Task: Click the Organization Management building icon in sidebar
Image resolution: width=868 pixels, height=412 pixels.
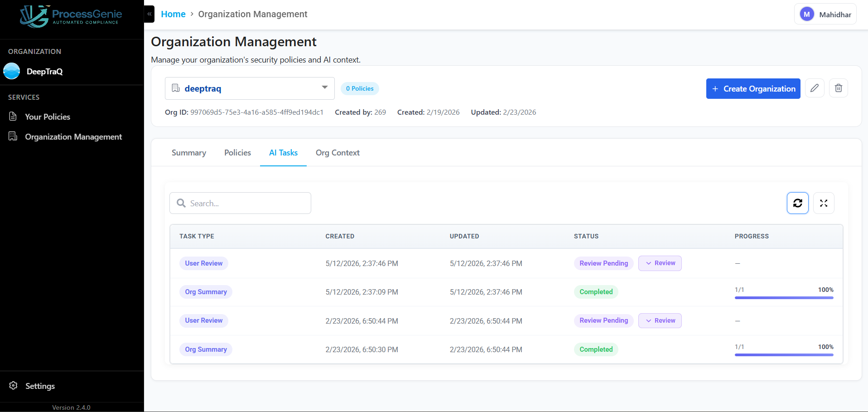Action: [13, 136]
